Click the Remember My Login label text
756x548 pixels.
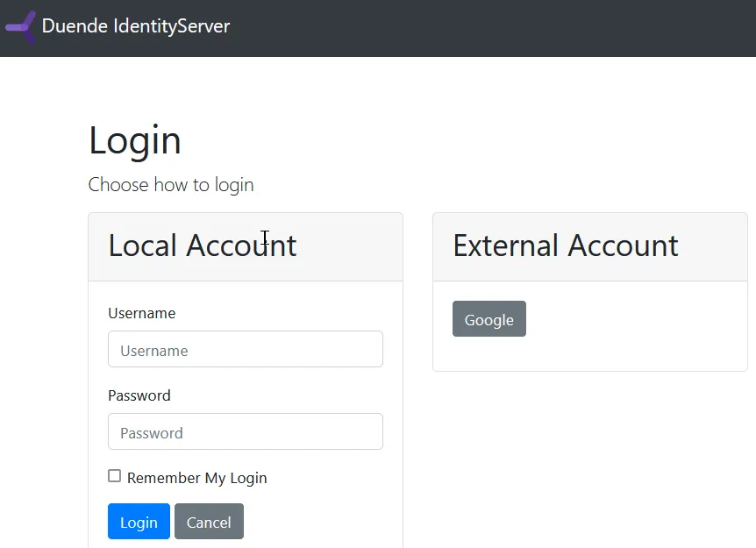click(x=196, y=477)
